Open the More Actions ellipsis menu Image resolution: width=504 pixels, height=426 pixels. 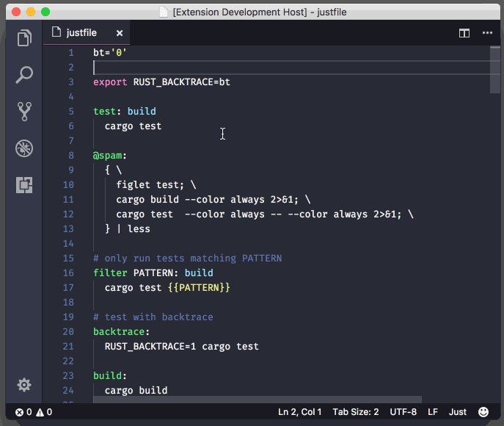[x=487, y=33]
